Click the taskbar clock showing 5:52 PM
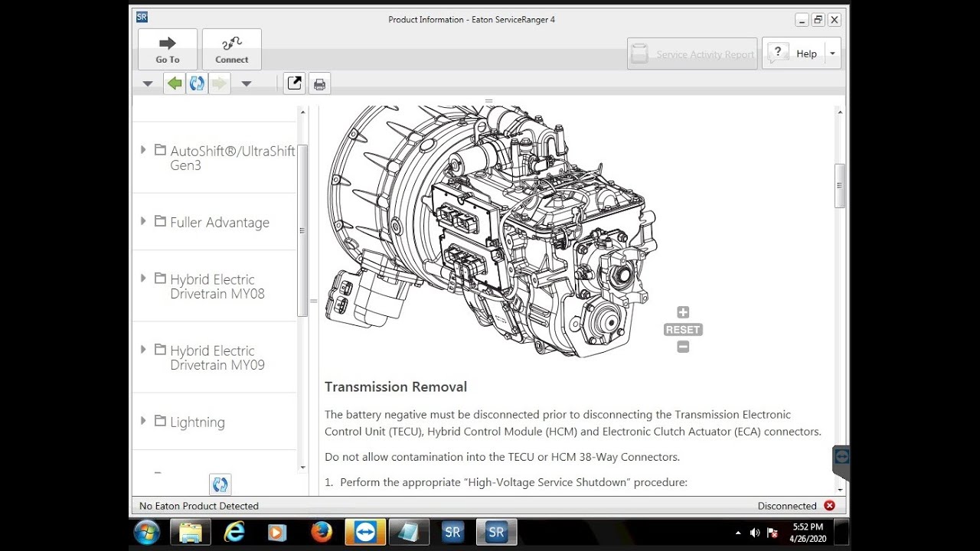 (x=808, y=533)
